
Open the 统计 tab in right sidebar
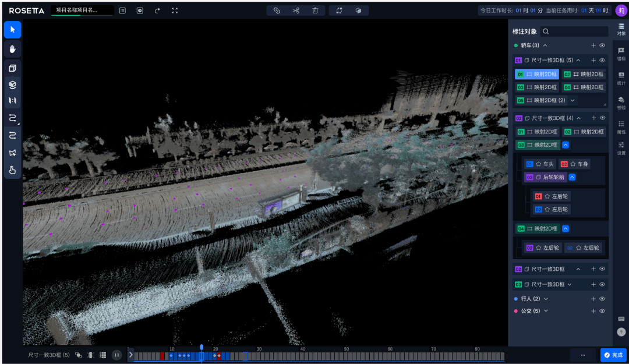coord(621,78)
